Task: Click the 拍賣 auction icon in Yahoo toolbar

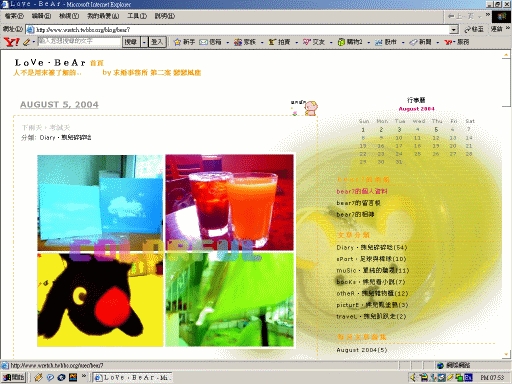Action: 272,42
